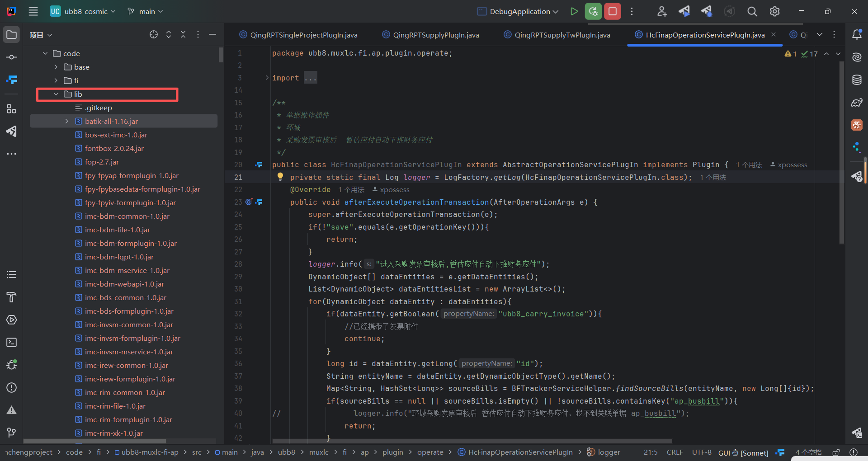The height and width of the screenshot is (461, 868).
Task: Expand batik-all-1.16.jar node
Action: 67,121
